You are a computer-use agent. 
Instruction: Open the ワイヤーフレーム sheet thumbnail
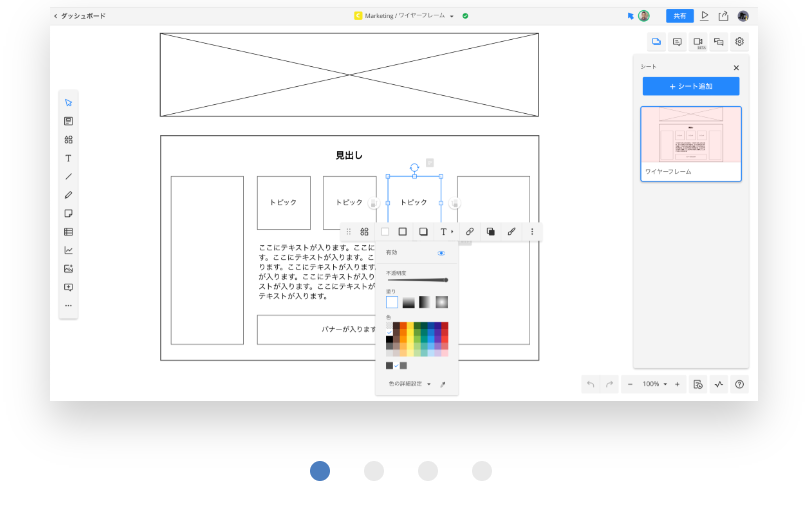(x=691, y=144)
